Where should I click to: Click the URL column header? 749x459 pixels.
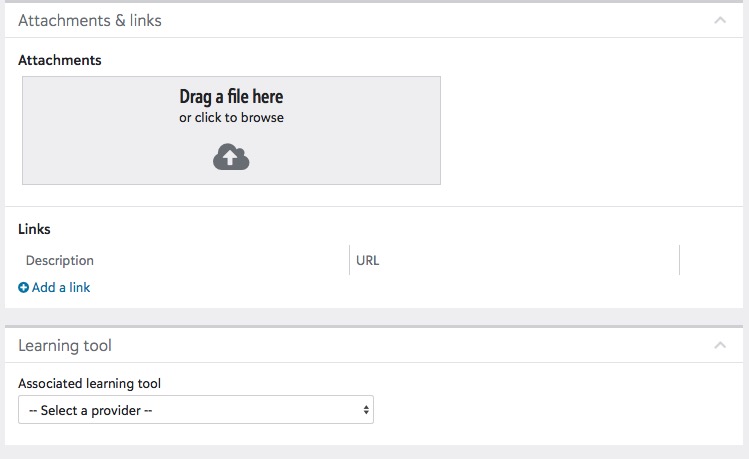tap(367, 260)
